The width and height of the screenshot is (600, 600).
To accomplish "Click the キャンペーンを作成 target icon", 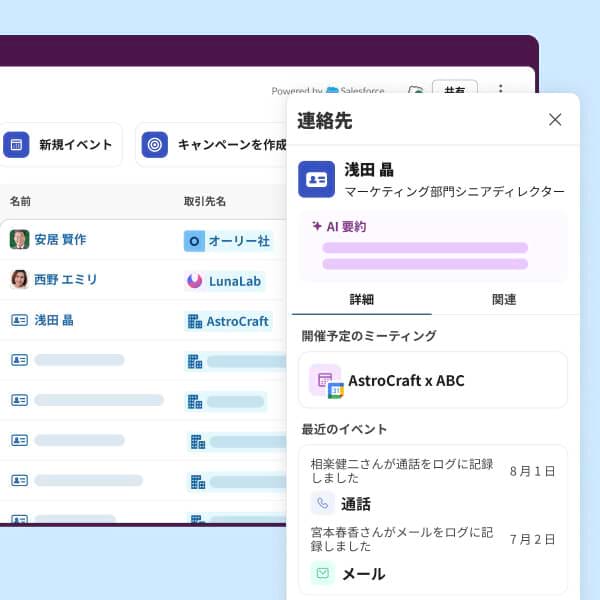I will pos(155,145).
